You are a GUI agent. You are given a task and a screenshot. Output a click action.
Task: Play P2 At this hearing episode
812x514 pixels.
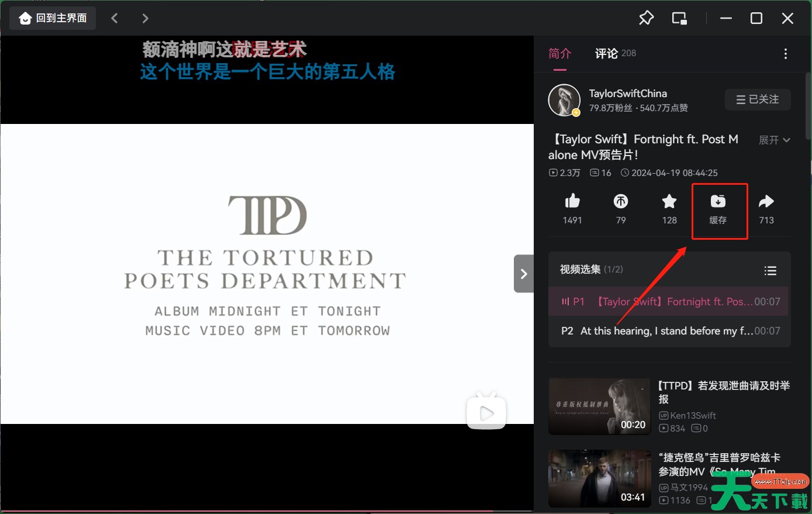point(668,331)
